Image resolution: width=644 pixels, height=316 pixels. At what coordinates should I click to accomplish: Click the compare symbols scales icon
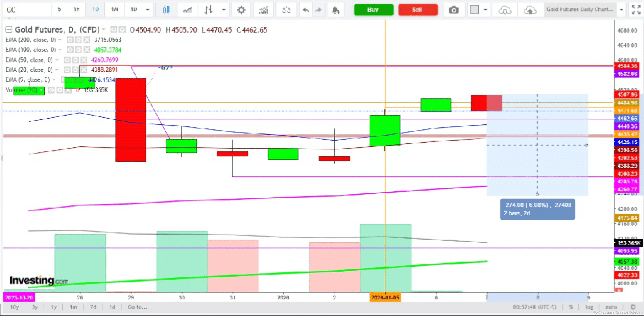pyautogui.click(x=286, y=10)
